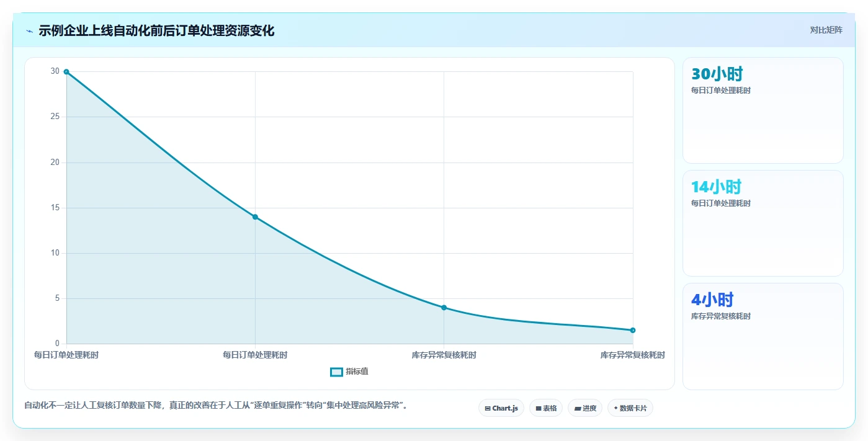
Task: Click the 14小时 card value
Action: [x=716, y=187]
